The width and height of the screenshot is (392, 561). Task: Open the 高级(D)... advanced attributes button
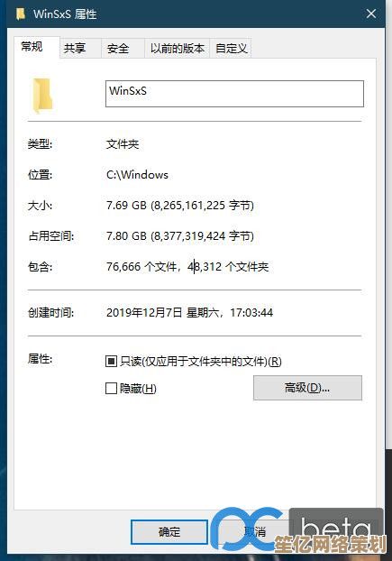(x=307, y=388)
